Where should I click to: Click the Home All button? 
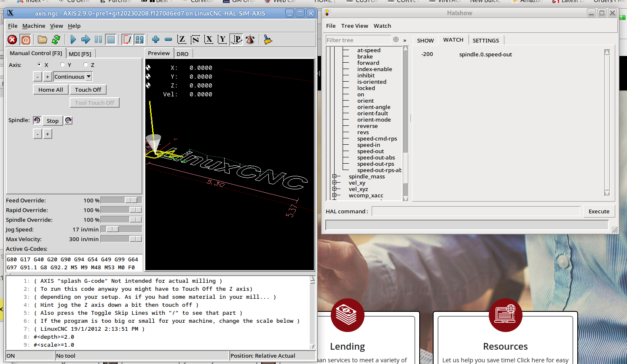point(51,90)
